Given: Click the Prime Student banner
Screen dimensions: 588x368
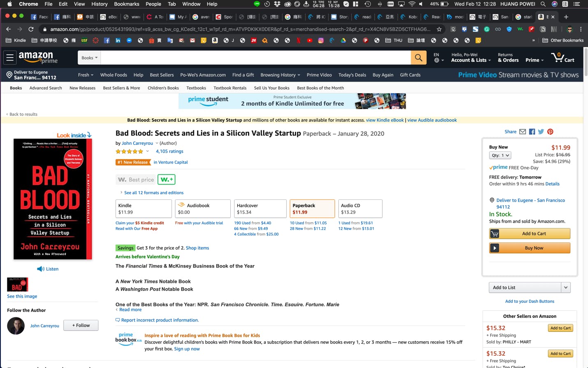Looking at the screenshot, I should [292, 101].
